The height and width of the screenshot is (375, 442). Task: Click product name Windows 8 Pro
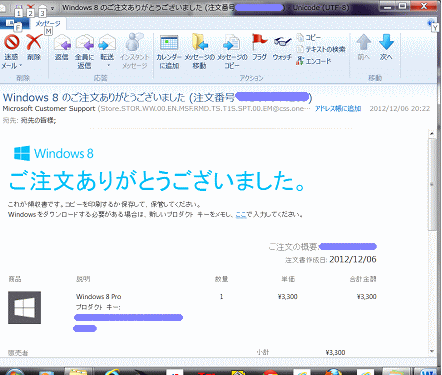[x=99, y=296]
